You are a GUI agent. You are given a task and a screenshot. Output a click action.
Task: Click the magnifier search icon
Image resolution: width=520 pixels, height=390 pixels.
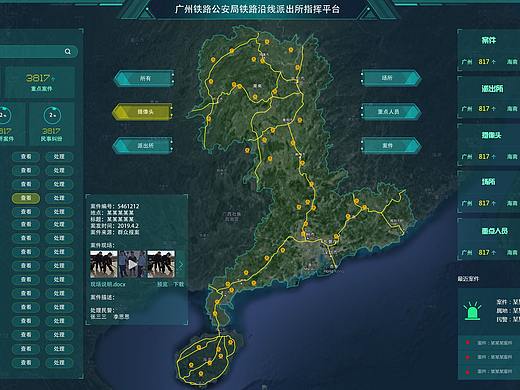[x=68, y=51]
